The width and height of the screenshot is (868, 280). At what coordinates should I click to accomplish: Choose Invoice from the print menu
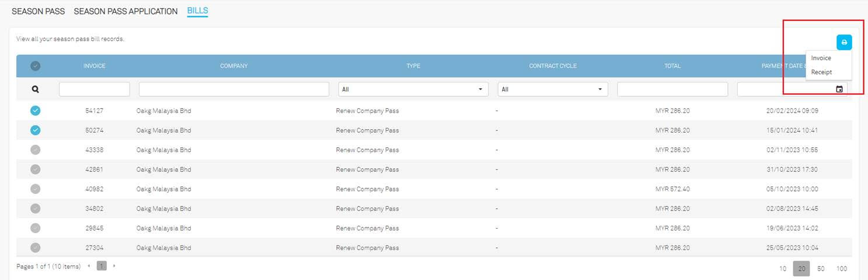point(821,58)
